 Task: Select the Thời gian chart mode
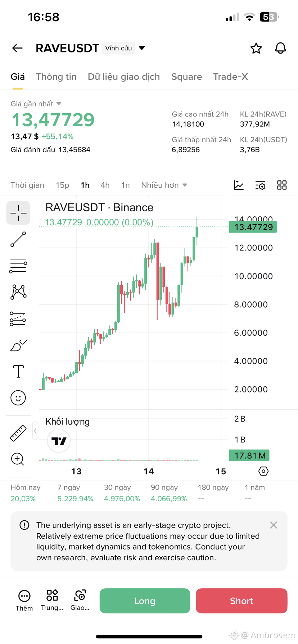coord(27,185)
